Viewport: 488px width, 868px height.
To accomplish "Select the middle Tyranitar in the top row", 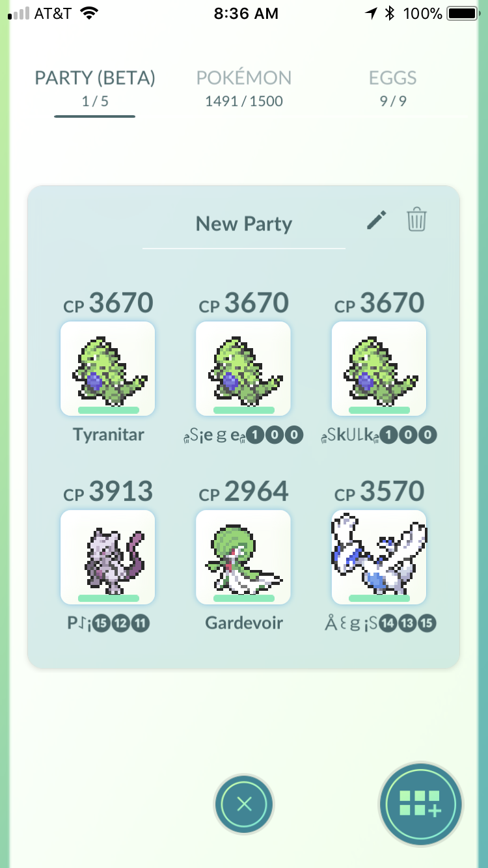I will coord(243,368).
